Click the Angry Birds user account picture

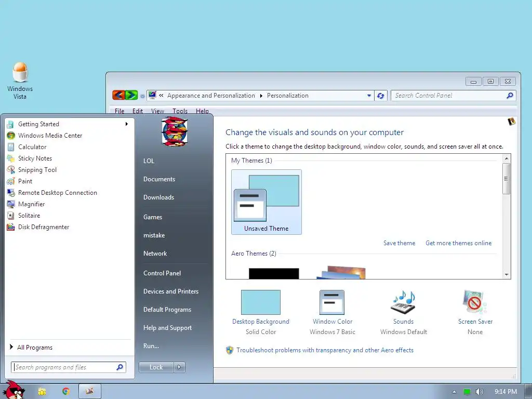coord(174,131)
